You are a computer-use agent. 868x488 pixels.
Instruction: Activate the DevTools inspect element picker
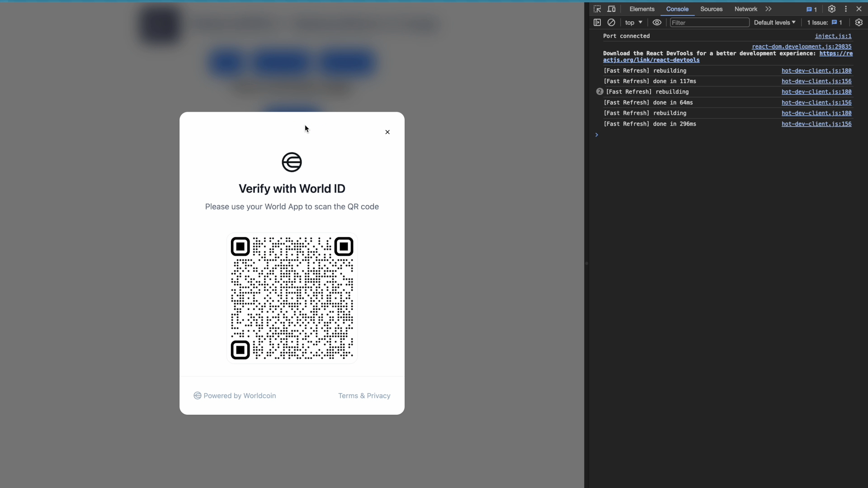pos(597,9)
